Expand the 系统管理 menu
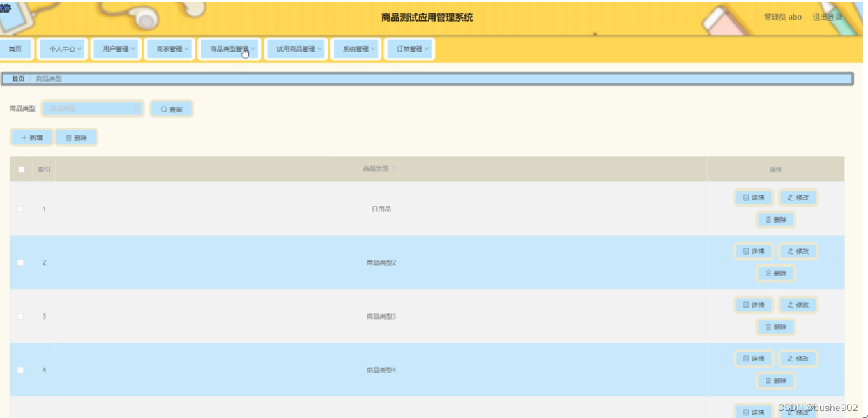868x418 pixels. point(356,49)
